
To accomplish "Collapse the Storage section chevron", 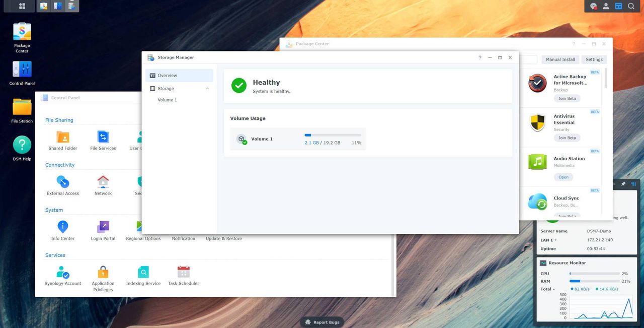I will pyautogui.click(x=207, y=89).
